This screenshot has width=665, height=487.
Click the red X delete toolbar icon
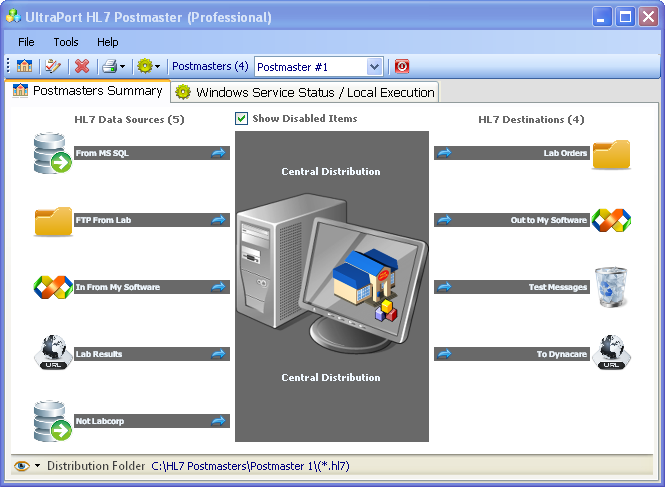(x=82, y=66)
